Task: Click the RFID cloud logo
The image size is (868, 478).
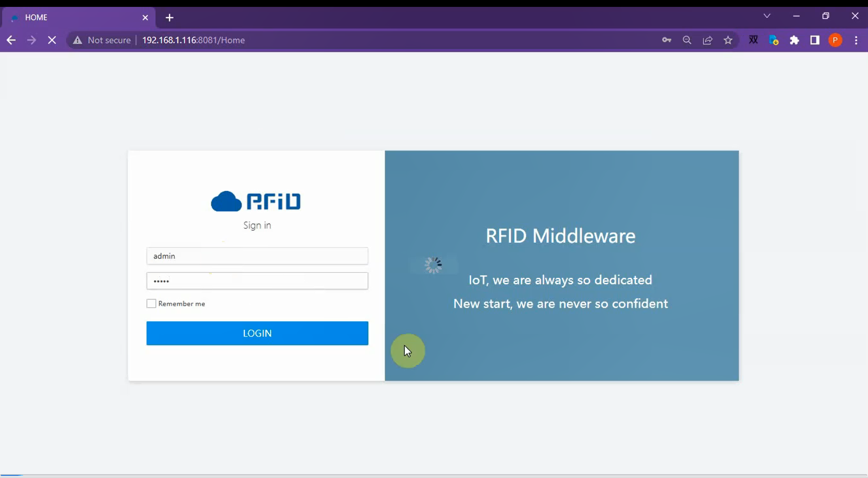Action: pos(256,201)
